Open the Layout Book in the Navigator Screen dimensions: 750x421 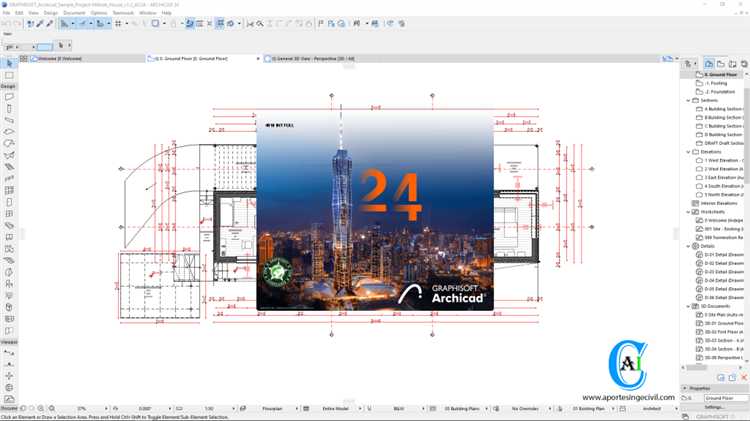(x=732, y=64)
